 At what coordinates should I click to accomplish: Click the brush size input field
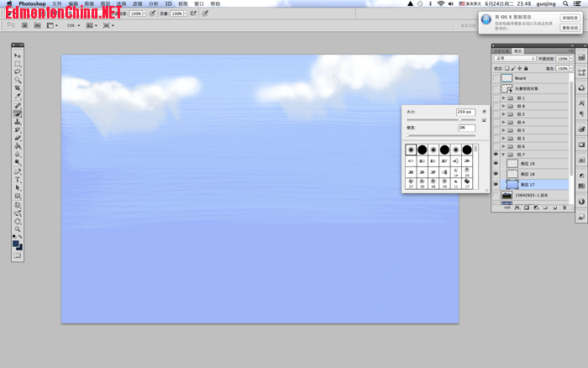(465, 112)
